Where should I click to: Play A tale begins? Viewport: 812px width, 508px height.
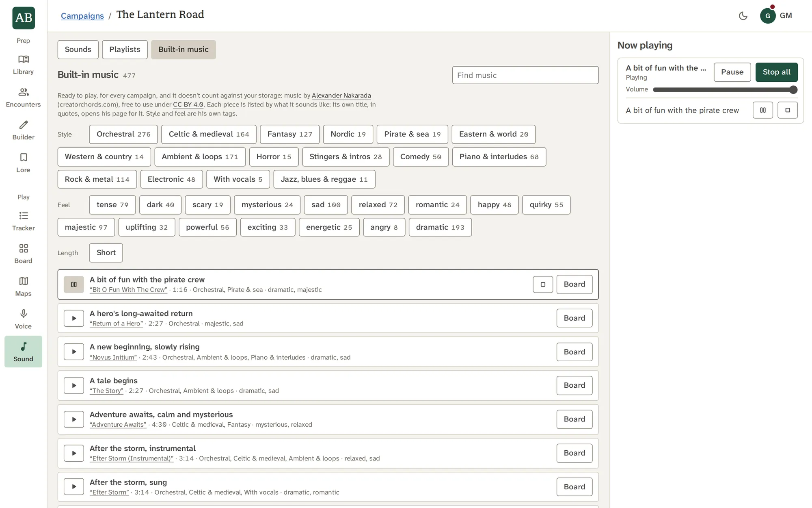click(74, 386)
